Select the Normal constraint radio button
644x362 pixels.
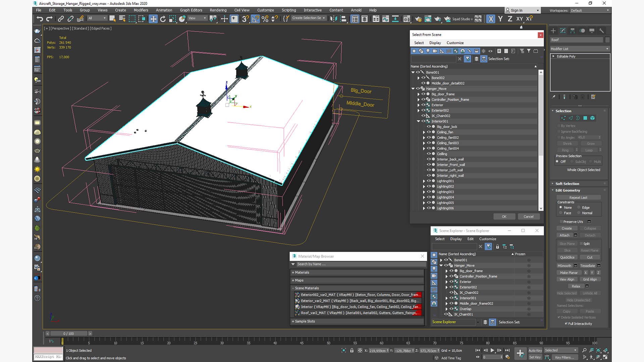click(x=579, y=213)
